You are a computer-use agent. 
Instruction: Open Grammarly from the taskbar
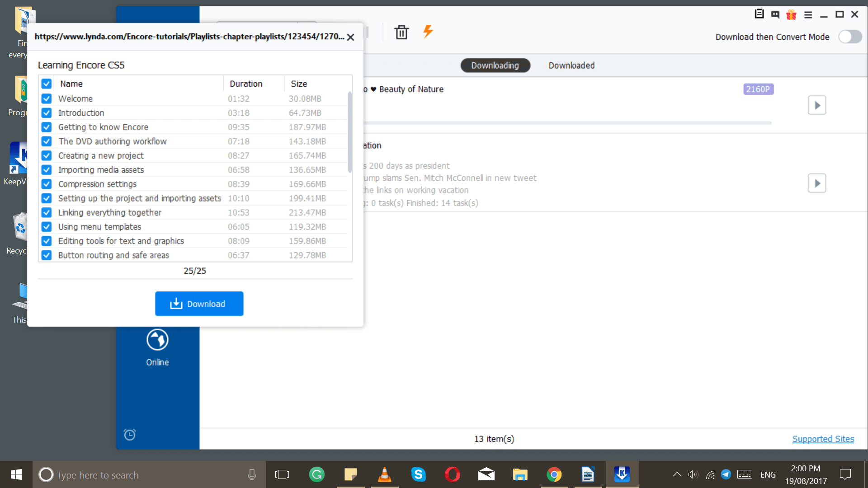pos(316,474)
